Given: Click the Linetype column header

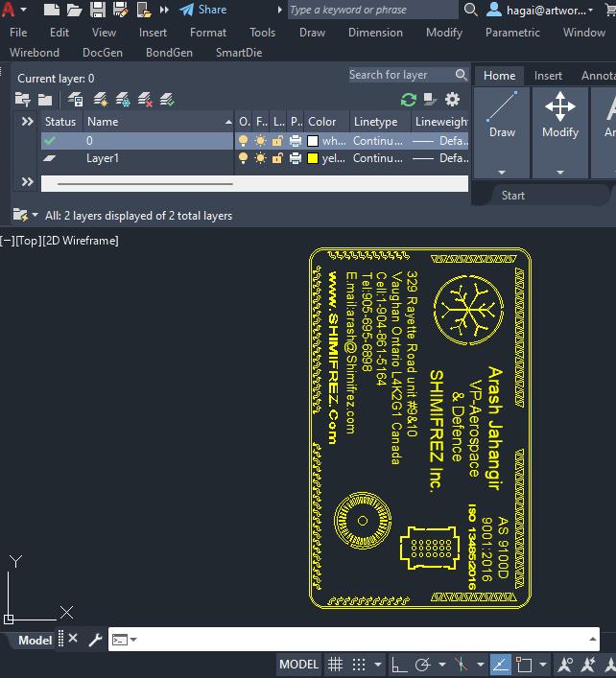Looking at the screenshot, I should pyautogui.click(x=379, y=122).
